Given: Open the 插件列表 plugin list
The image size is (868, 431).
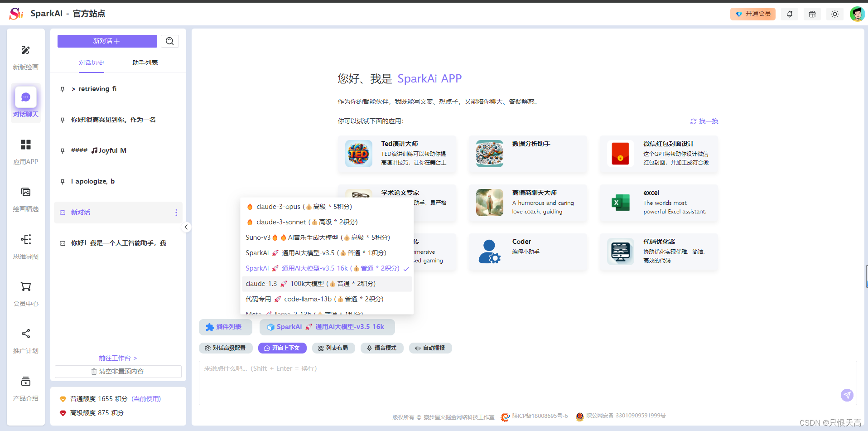Looking at the screenshot, I should click(225, 327).
